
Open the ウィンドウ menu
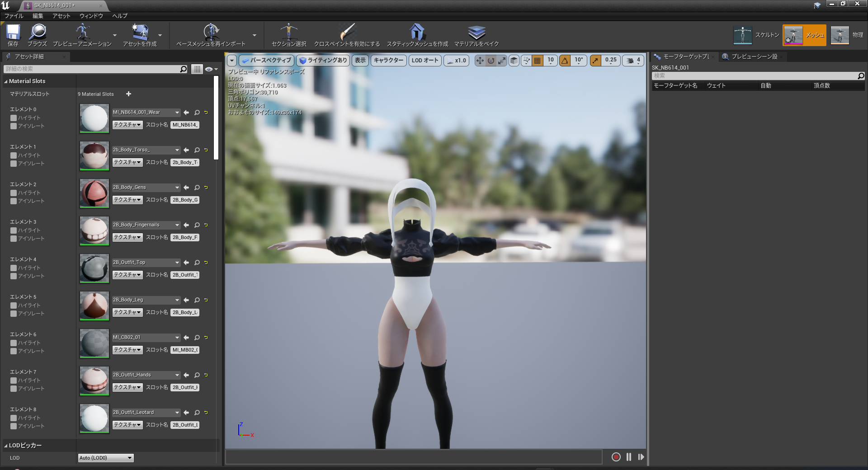coord(91,16)
